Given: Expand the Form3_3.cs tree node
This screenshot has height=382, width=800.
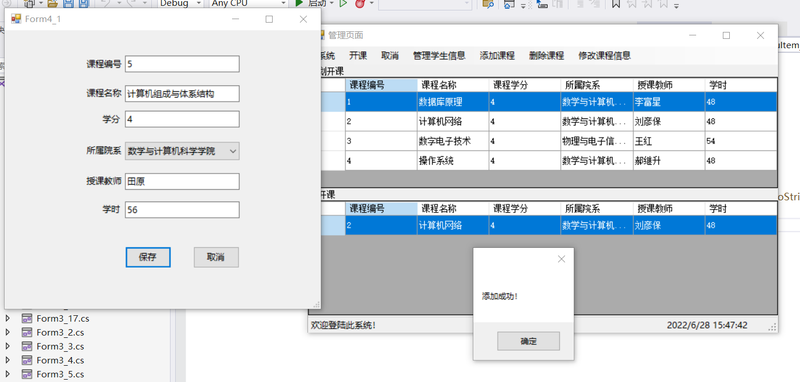Looking at the screenshot, I should 7,346.
